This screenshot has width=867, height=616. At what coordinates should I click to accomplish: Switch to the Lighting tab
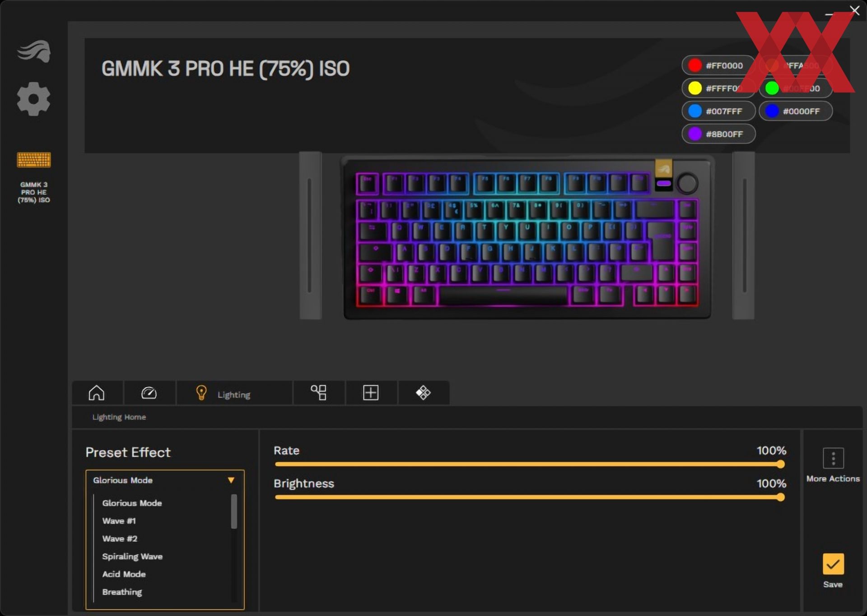point(234,393)
